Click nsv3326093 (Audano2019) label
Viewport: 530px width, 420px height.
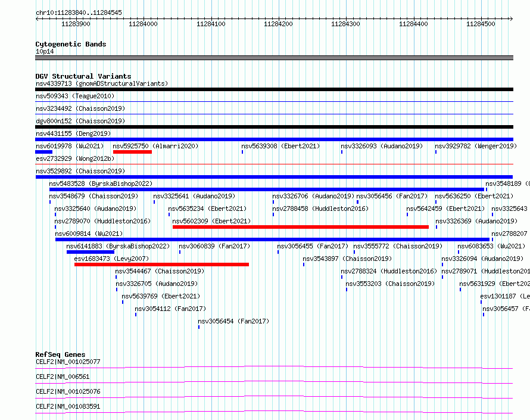pyautogui.click(x=382, y=146)
